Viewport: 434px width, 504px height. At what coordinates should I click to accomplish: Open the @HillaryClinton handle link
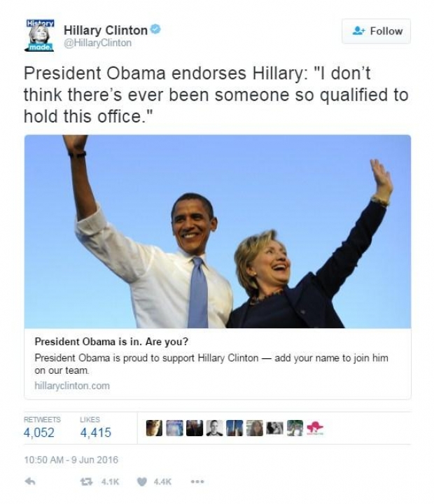click(98, 43)
